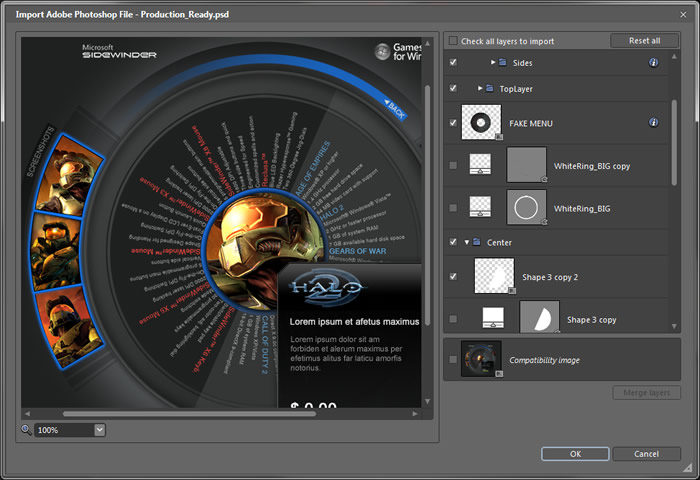
Task: Click the info icon beside FAKE MENU
Action: 653,123
